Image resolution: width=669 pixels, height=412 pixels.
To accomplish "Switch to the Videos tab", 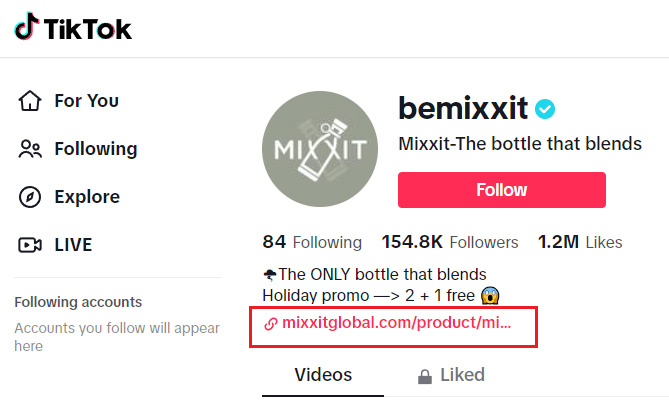I will 323,375.
